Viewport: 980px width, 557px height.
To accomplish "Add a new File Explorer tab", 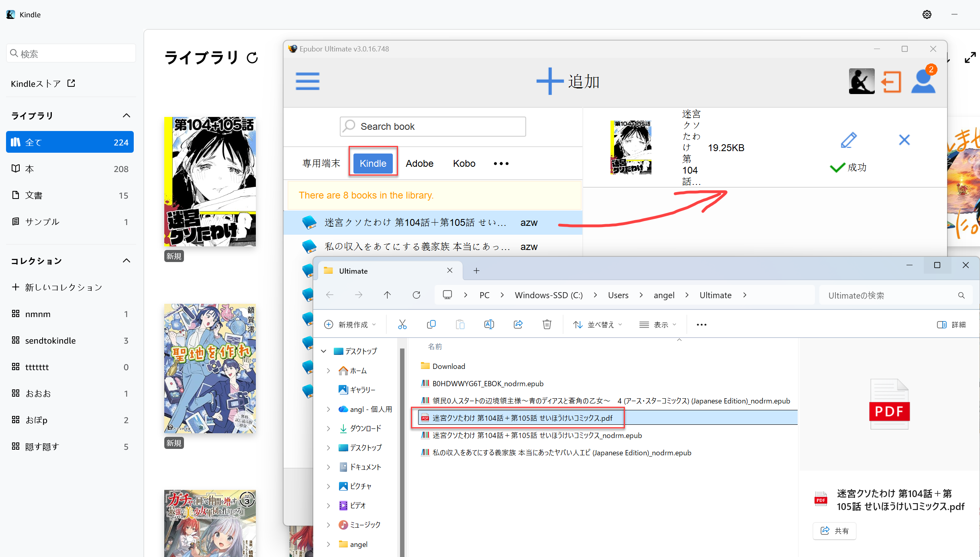I will [476, 270].
